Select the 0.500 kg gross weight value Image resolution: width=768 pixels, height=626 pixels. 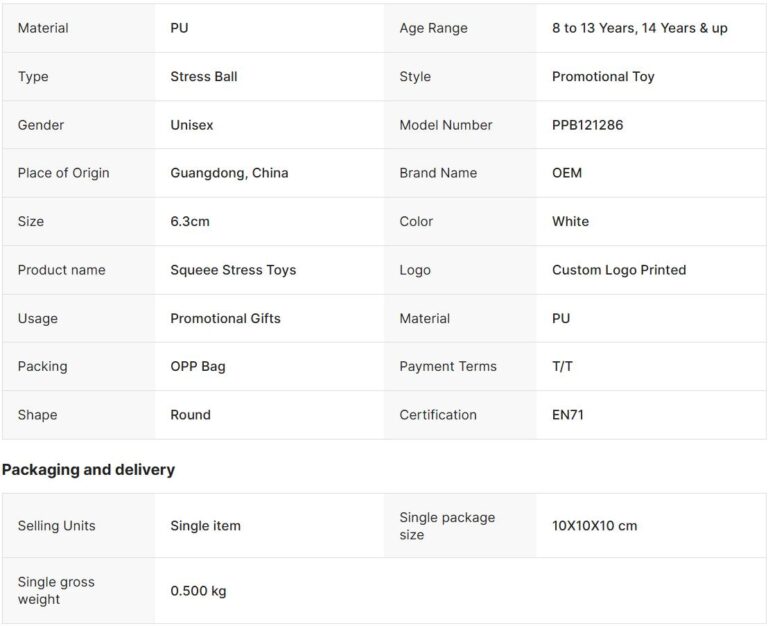(x=198, y=591)
